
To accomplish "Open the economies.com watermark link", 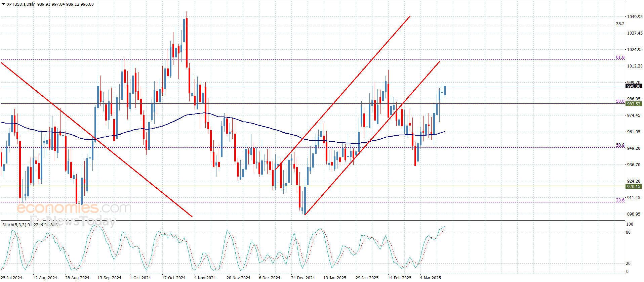I will [x=74, y=208].
